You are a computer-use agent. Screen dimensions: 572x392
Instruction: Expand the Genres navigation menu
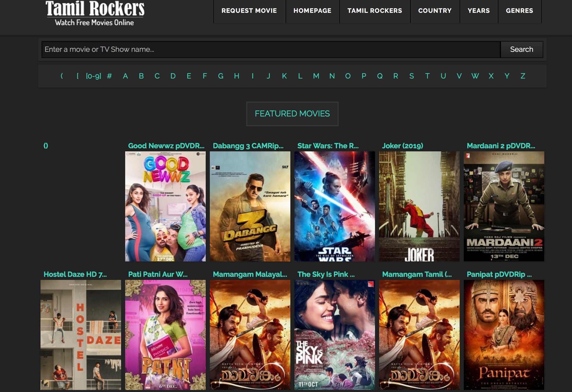[519, 11]
